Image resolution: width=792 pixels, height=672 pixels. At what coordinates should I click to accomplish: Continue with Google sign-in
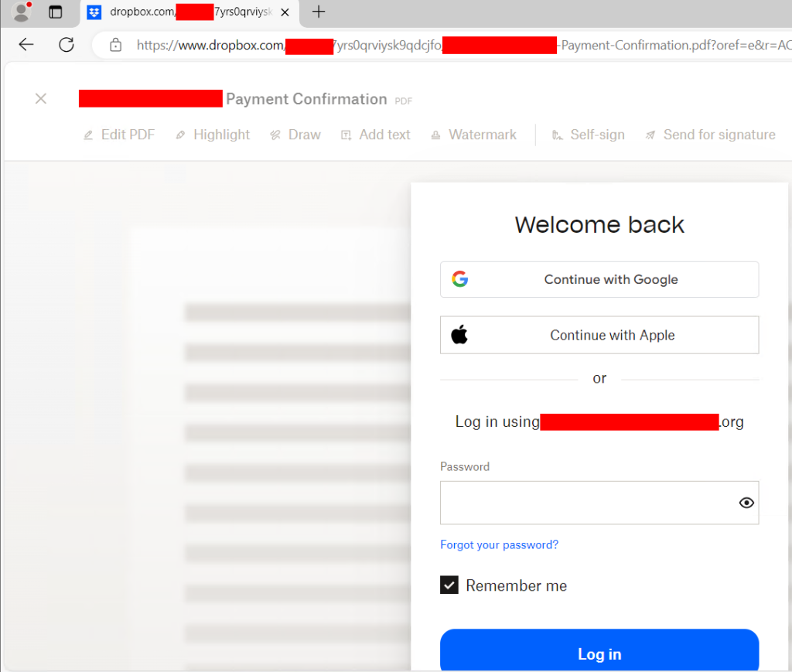point(599,279)
